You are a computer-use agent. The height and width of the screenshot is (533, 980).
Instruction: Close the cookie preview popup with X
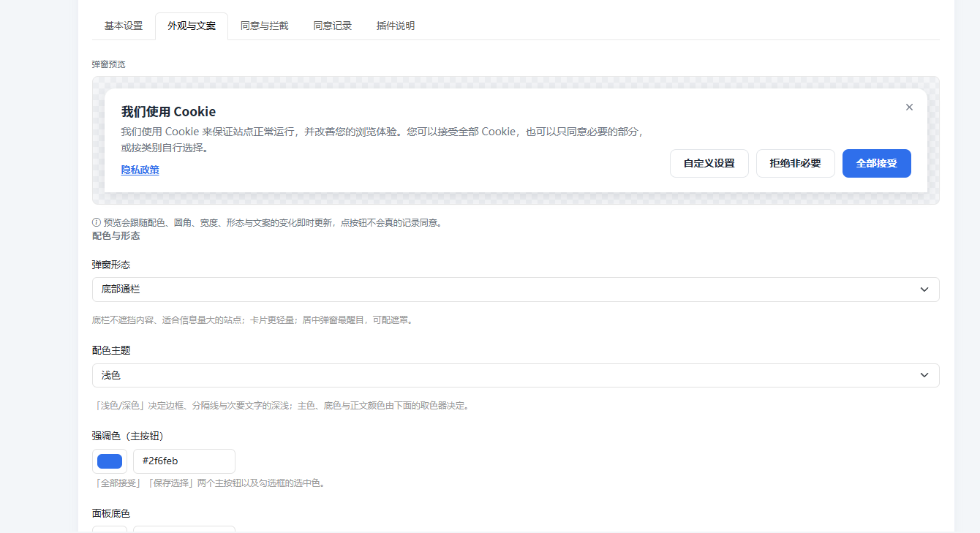tap(909, 107)
